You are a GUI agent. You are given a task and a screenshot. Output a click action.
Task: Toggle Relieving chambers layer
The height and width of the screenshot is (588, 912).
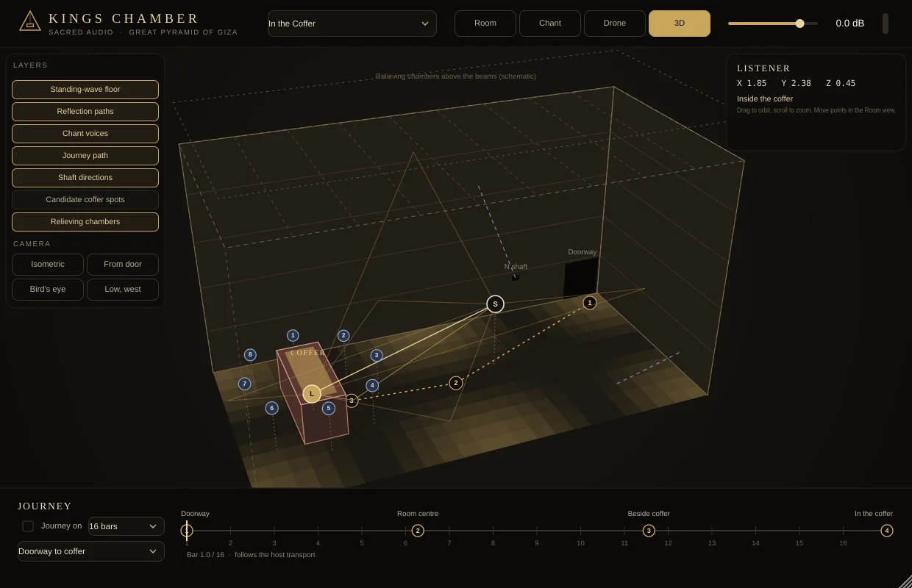click(85, 222)
